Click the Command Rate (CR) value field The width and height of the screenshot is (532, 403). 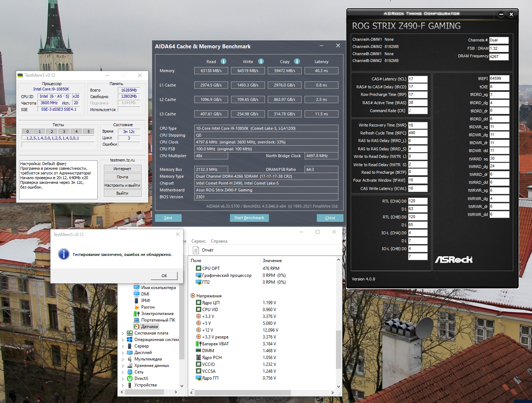tap(418, 111)
